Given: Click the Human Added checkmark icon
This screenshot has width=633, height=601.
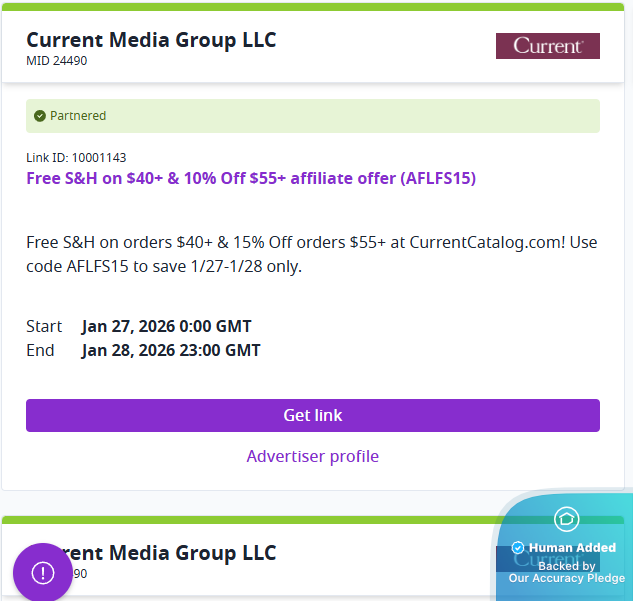Looking at the screenshot, I should [518, 548].
